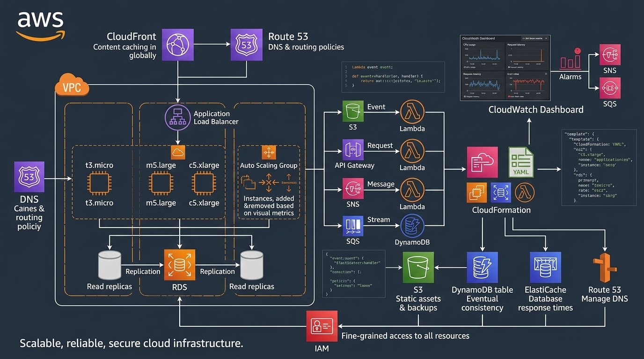Click the Auto Scaling Group orange icon

click(269, 152)
